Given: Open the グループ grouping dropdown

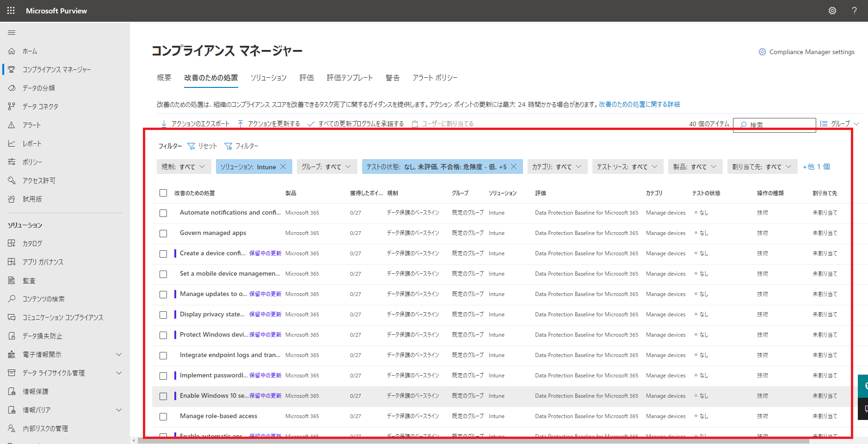Looking at the screenshot, I should click(839, 123).
